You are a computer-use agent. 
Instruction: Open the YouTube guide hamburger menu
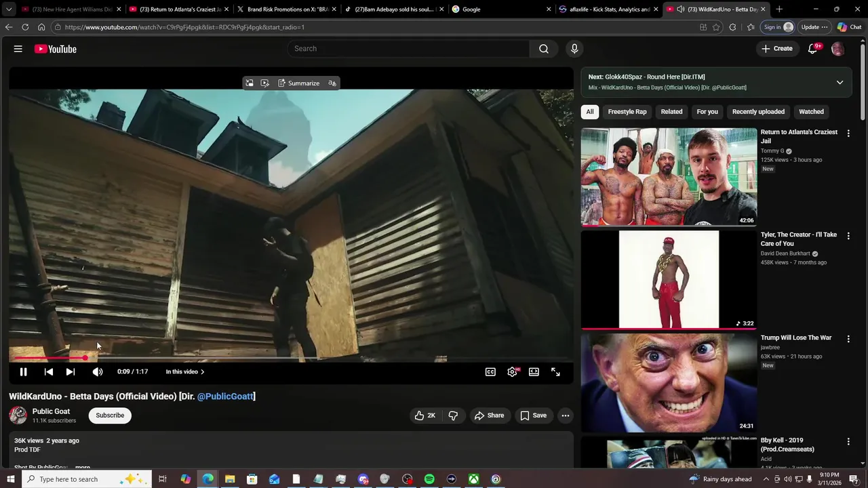tap(18, 49)
